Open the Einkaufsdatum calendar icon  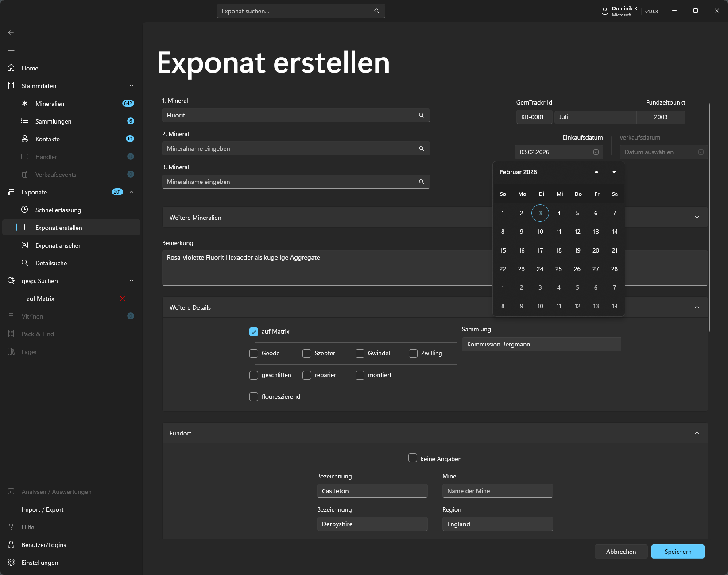pos(596,152)
